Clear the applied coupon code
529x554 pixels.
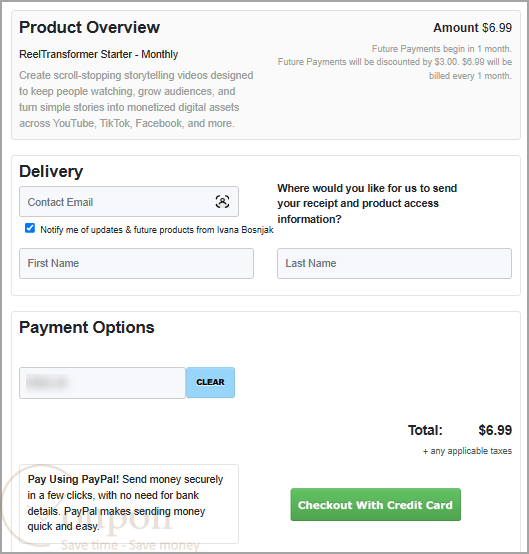click(x=211, y=383)
